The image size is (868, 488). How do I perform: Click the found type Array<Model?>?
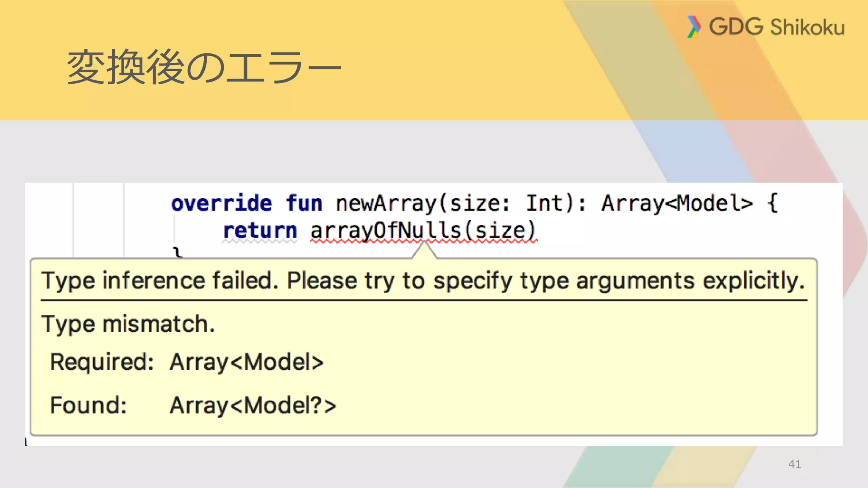[253, 405]
